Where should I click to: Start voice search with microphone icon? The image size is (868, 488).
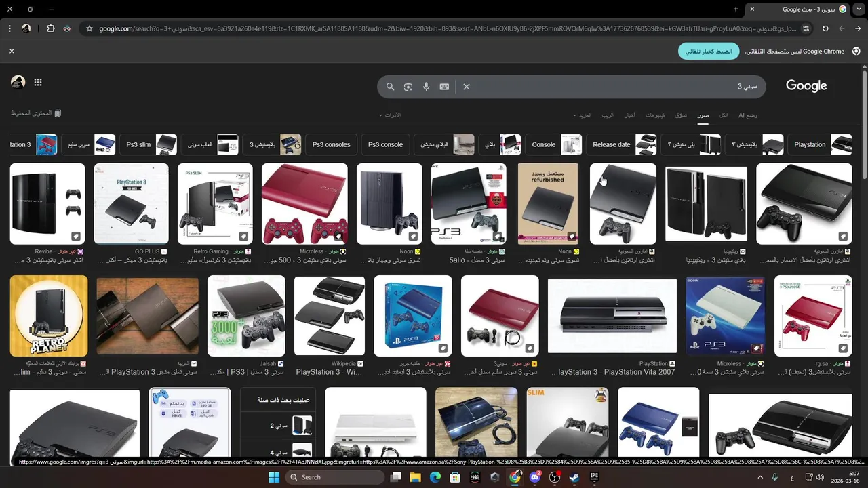[427, 87]
